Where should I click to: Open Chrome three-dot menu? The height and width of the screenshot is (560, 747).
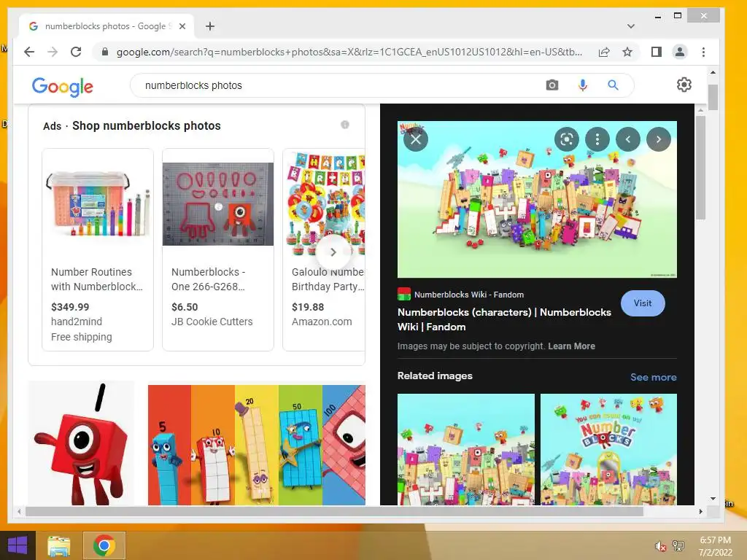pyautogui.click(x=703, y=52)
